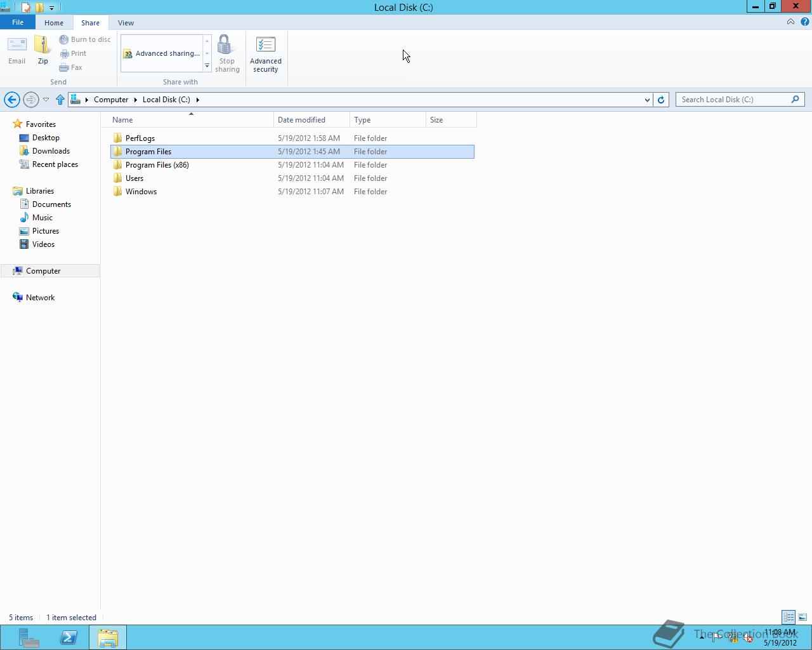Screen dimensions: 812x650
Task: Click Local Disk (C:) breadcrumb segment
Action: click(x=166, y=100)
